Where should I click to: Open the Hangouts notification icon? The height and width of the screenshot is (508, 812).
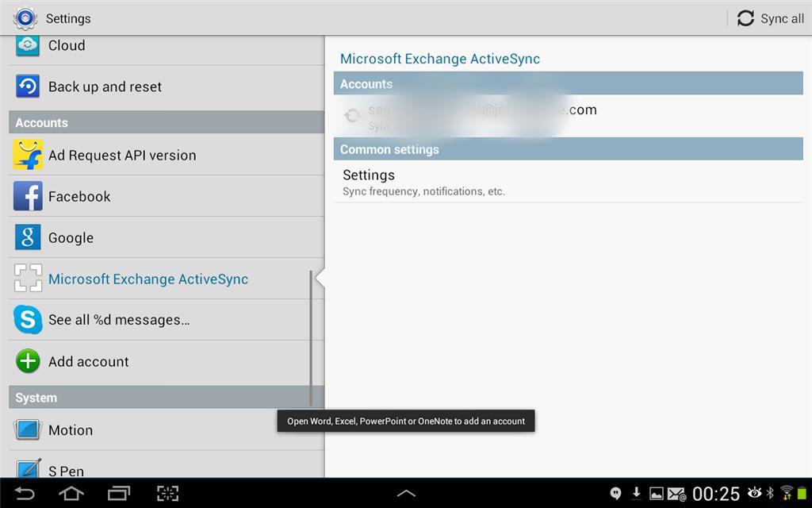615,493
